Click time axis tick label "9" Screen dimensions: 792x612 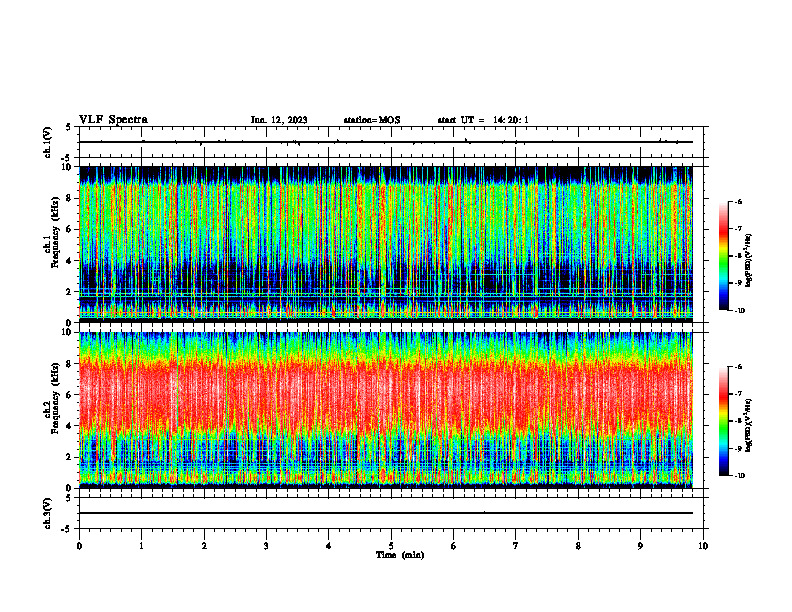(640, 546)
